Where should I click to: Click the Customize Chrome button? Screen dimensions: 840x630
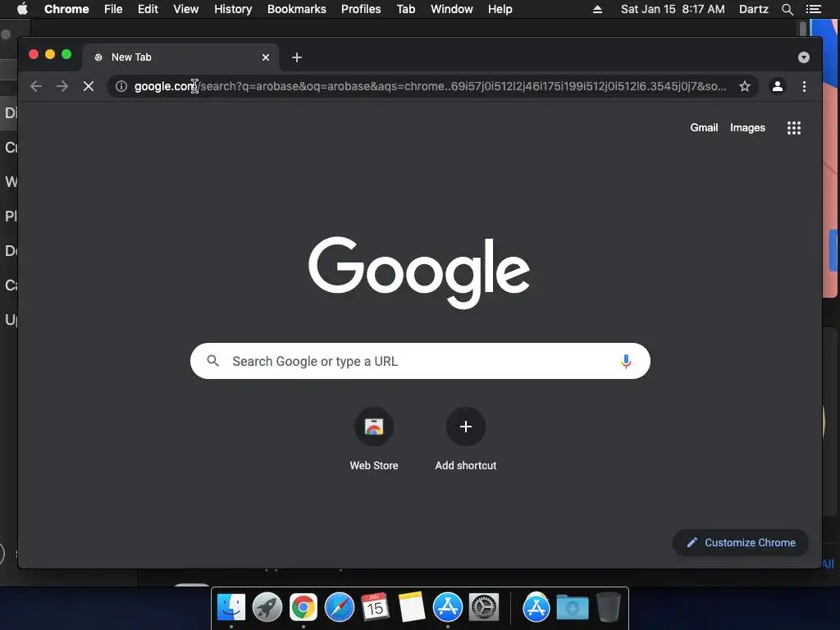click(741, 543)
